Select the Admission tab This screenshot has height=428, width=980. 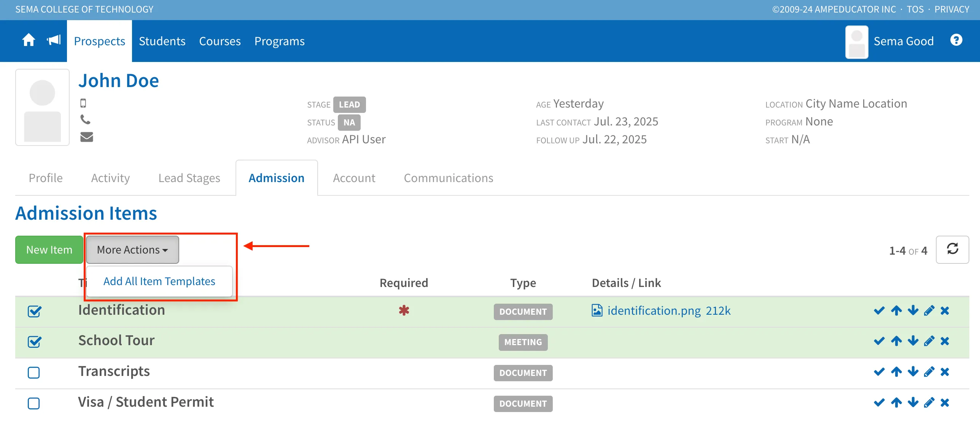pyautogui.click(x=277, y=178)
